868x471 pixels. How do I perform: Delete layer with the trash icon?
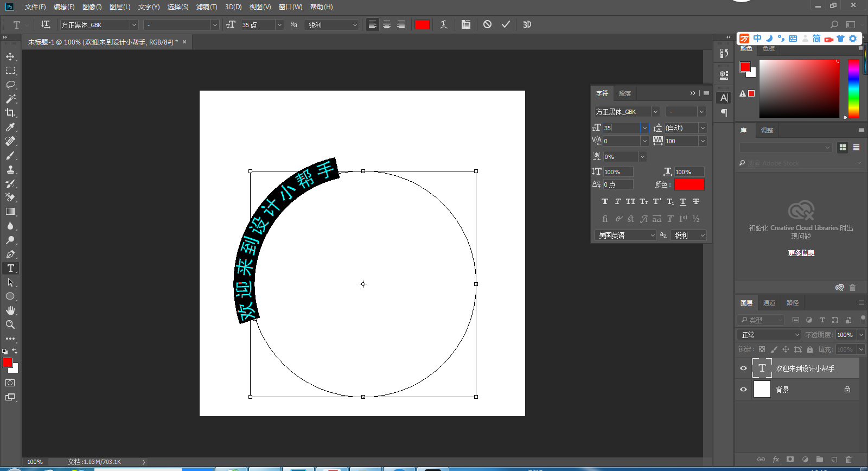pos(848,459)
